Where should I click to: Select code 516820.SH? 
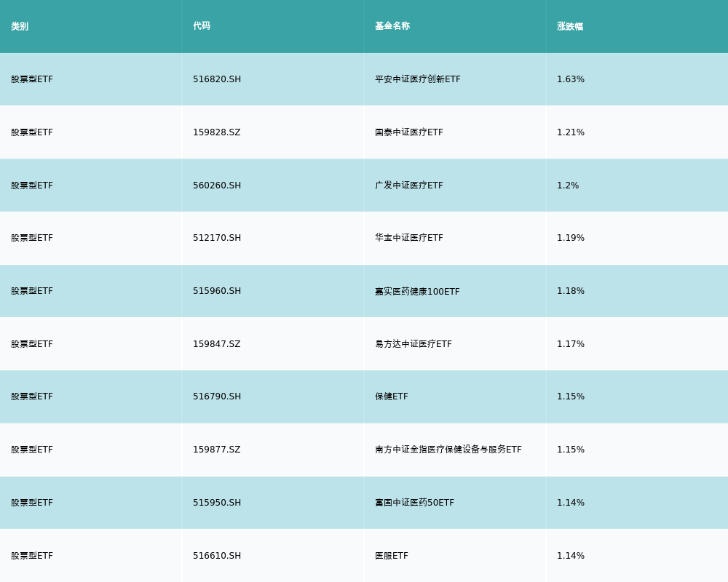tap(217, 79)
